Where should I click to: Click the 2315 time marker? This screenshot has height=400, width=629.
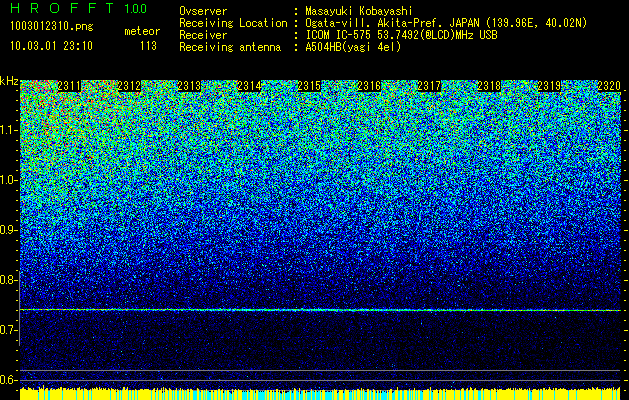tap(309, 86)
